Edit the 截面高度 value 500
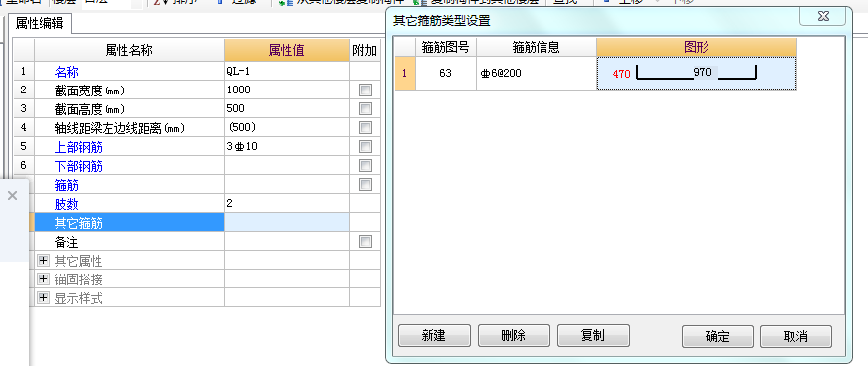This screenshot has height=366, width=868. click(287, 108)
